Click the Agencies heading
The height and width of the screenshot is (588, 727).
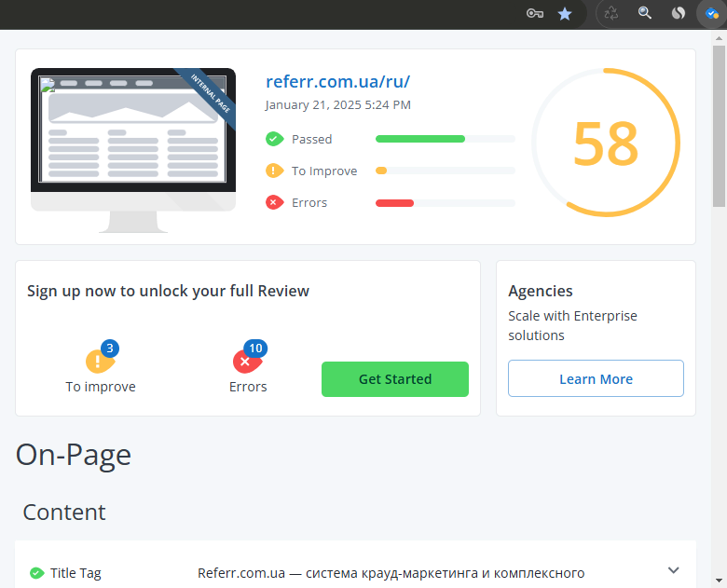[x=541, y=292]
